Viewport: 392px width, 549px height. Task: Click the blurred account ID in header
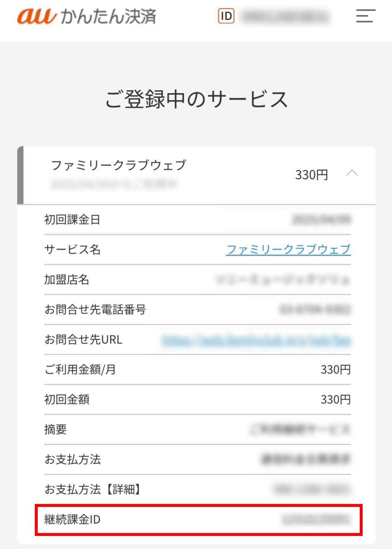(x=286, y=16)
